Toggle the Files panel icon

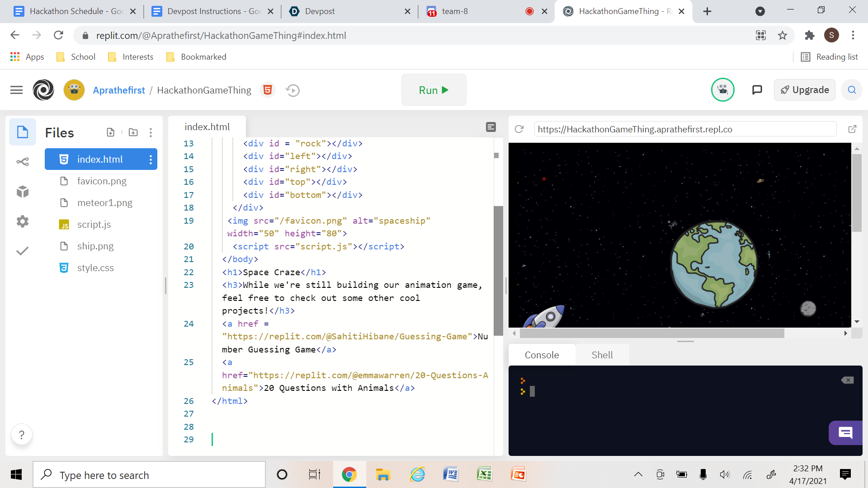pyautogui.click(x=23, y=132)
